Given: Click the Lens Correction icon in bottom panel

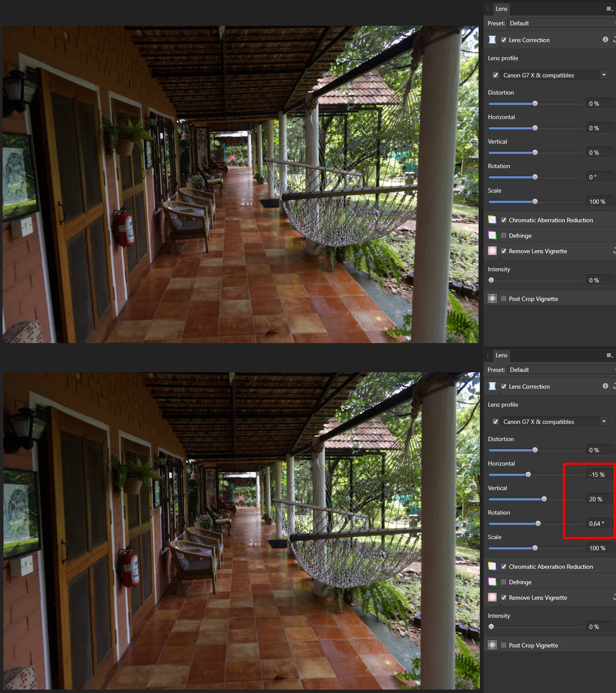Looking at the screenshot, I should point(492,386).
